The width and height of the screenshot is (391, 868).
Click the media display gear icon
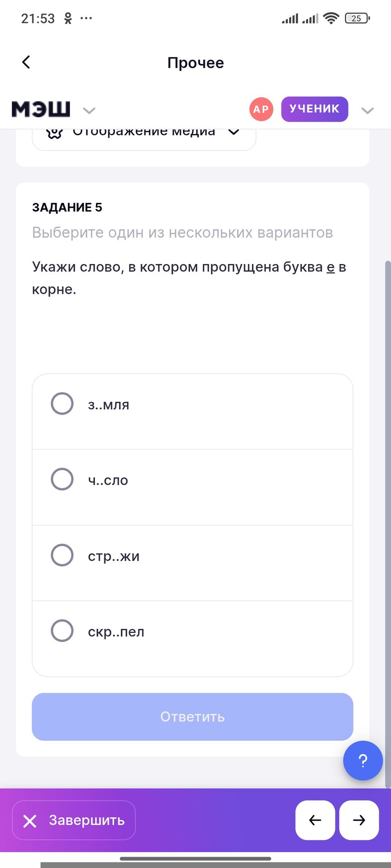[54, 132]
